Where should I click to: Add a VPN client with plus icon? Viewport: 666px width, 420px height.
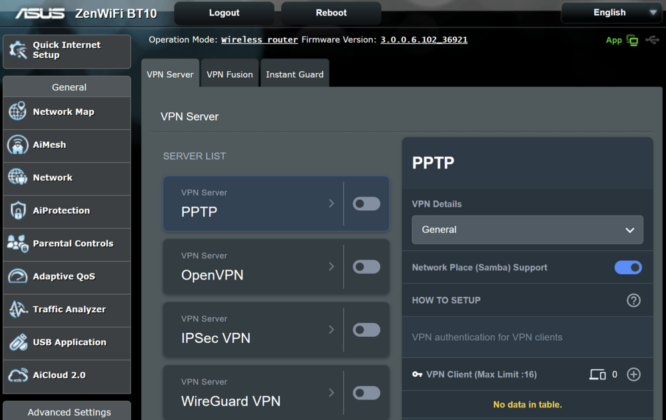[x=633, y=375]
